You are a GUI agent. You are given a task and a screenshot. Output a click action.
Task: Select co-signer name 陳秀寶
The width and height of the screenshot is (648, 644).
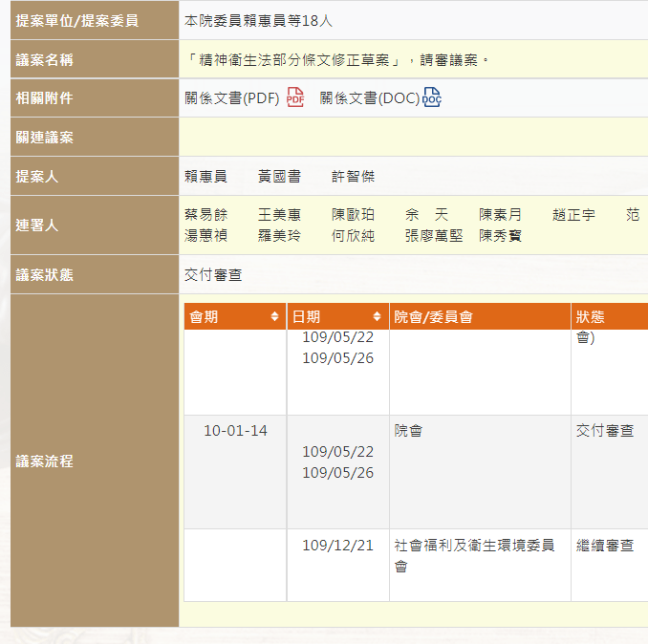[x=500, y=235]
